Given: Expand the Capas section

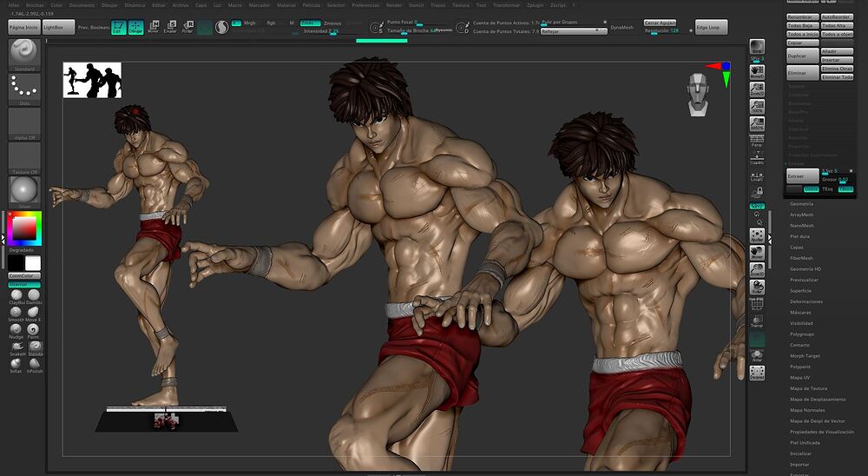Looking at the screenshot, I should pos(797,248).
